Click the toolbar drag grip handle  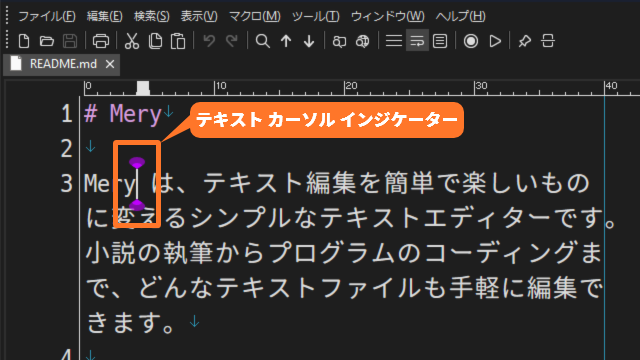click(x=7, y=41)
